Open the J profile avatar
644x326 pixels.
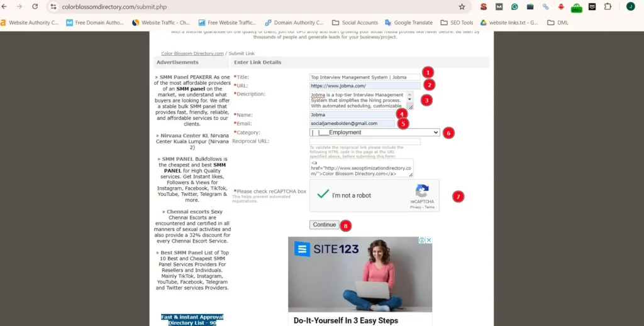point(630,6)
